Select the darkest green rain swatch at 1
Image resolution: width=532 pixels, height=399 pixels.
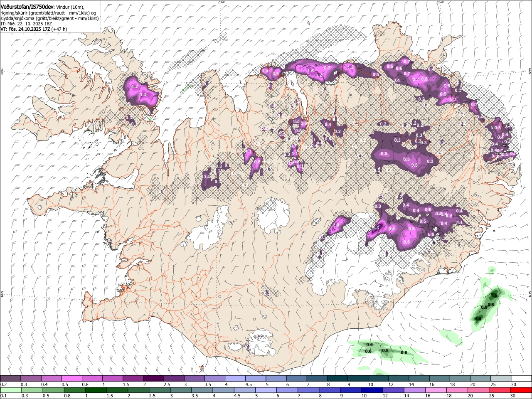(x=96, y=390)
